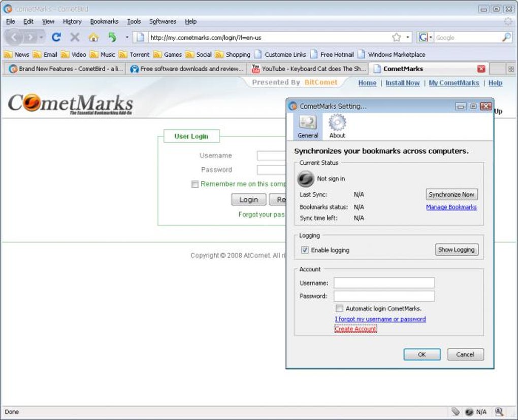Switch to Free software downloads tab

[x=186, y=69]
